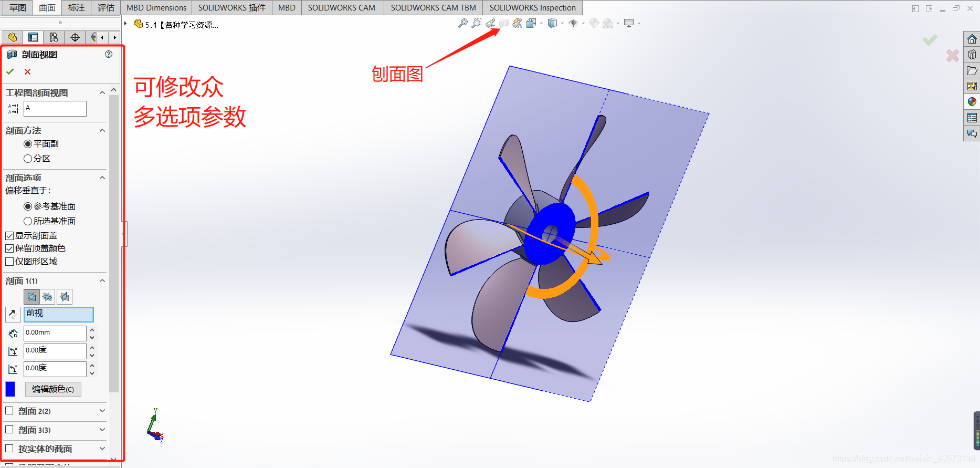This screenshot has height=468, width=980.
Task: Click the reverse section direction button
Action: pyautogui.click(x=13, y=314)
